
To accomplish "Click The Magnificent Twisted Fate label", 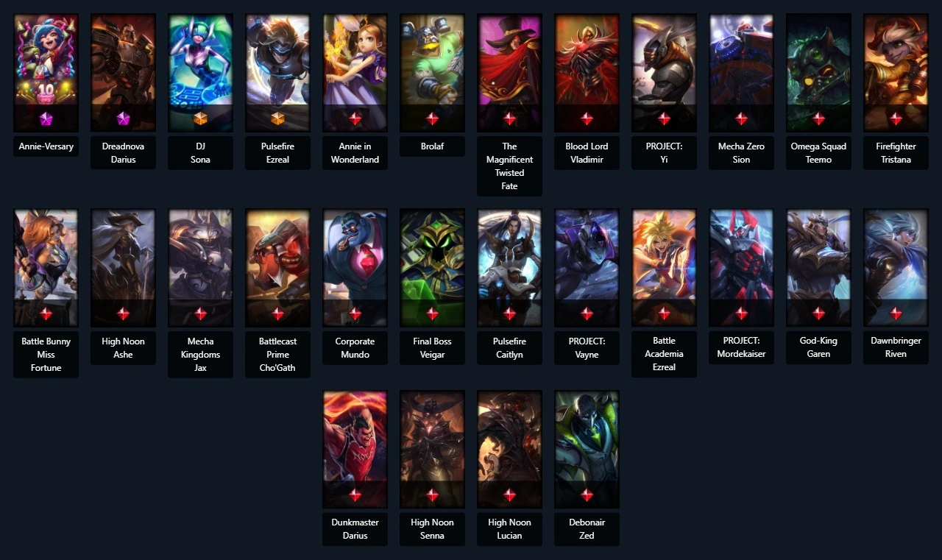I will pyautogui.click(x=509, y=166).
